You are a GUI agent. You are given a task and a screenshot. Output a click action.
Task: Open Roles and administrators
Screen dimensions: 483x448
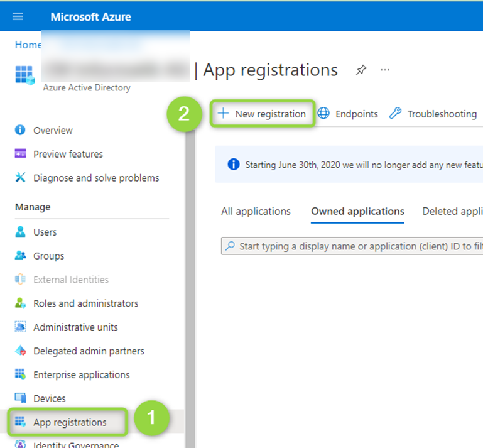coord(85,303)
